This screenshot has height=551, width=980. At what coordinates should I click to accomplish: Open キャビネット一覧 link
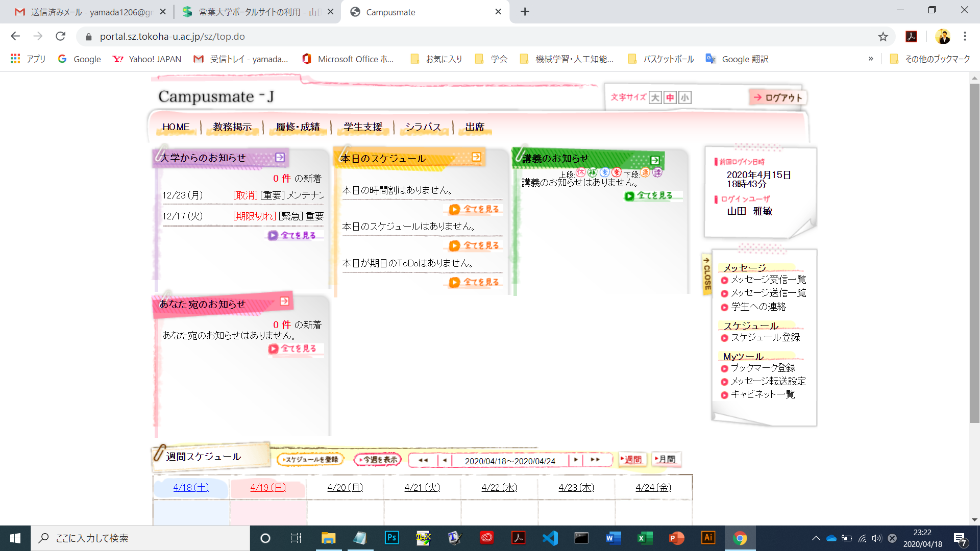pos(763,394)
